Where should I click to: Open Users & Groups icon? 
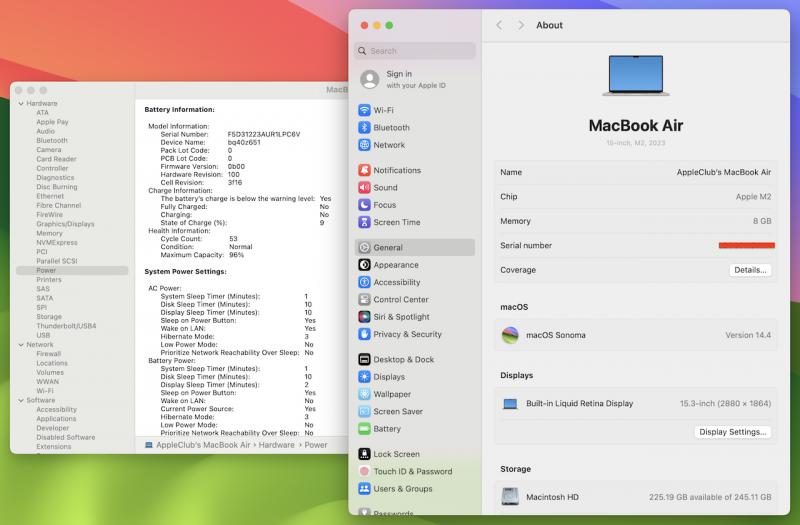364,489
